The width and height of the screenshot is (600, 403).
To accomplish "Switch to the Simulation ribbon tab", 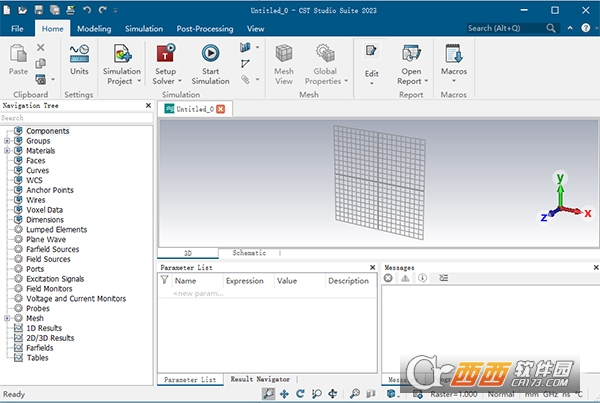I will coord(144,29).
